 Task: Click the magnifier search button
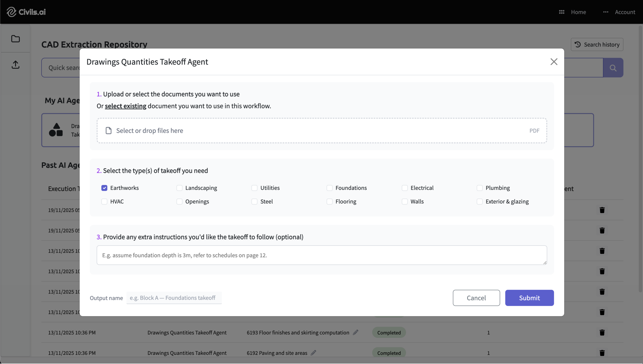(x=613, y=68)
